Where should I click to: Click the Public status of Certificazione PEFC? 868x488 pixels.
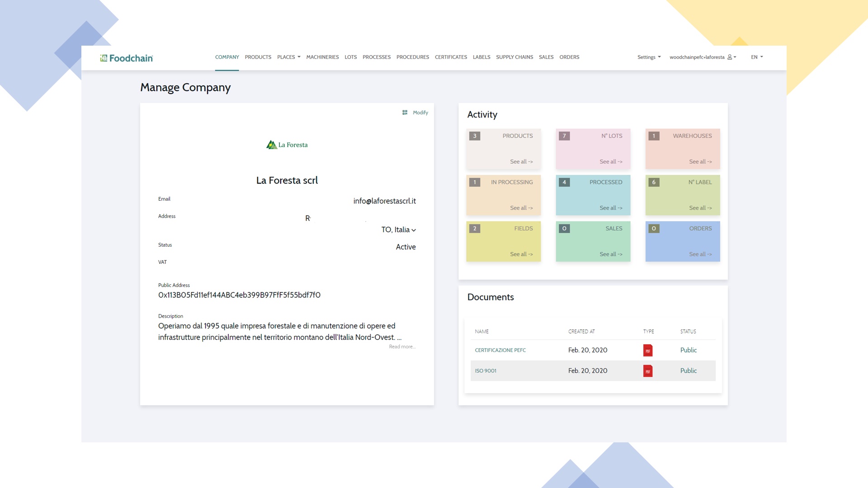tap(689, 350)
